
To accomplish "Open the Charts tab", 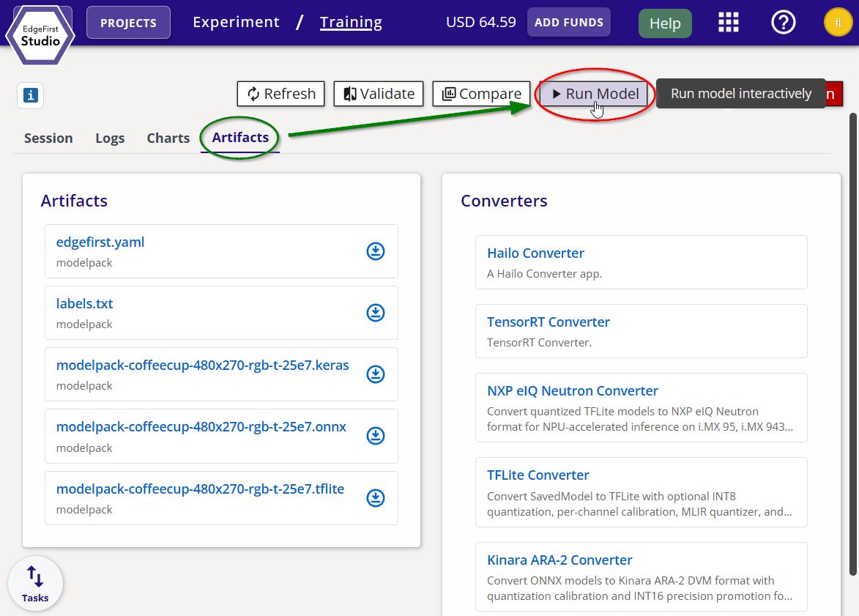I will point(168,138).
